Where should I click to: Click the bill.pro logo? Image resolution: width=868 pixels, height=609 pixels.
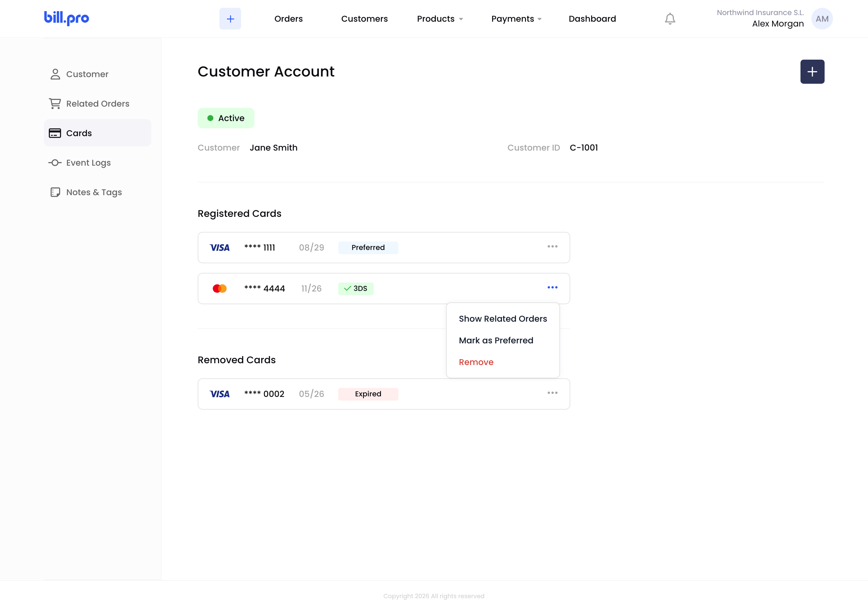click(x=67, y=18)
